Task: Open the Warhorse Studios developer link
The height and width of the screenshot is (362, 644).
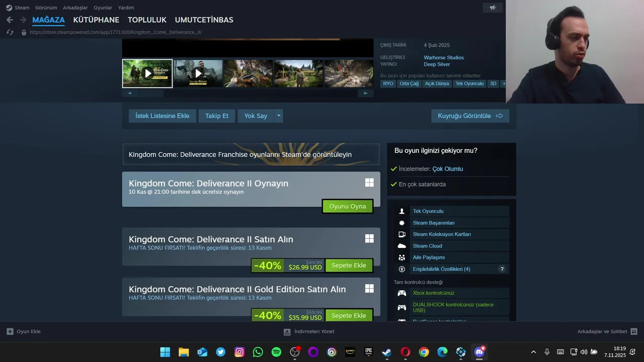Action: click(x=444, y=57)
